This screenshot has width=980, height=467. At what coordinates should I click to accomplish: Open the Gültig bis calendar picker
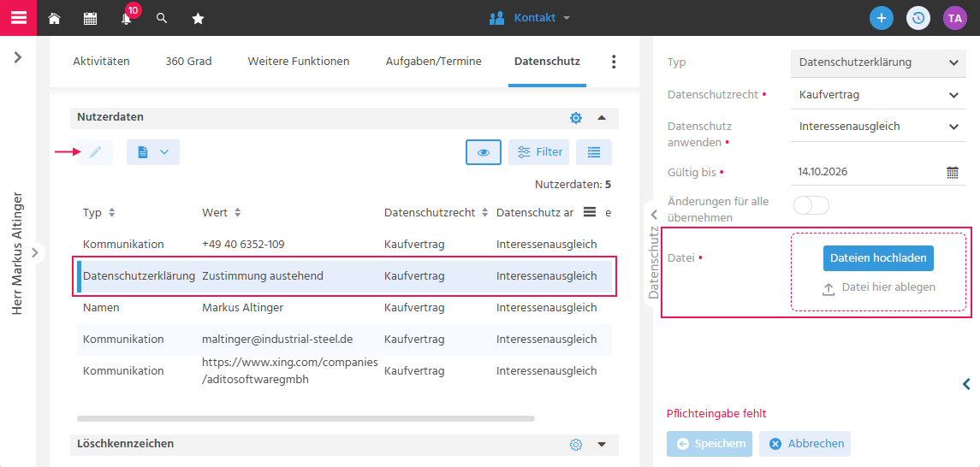pyautogui.click(x=953, y=172)
